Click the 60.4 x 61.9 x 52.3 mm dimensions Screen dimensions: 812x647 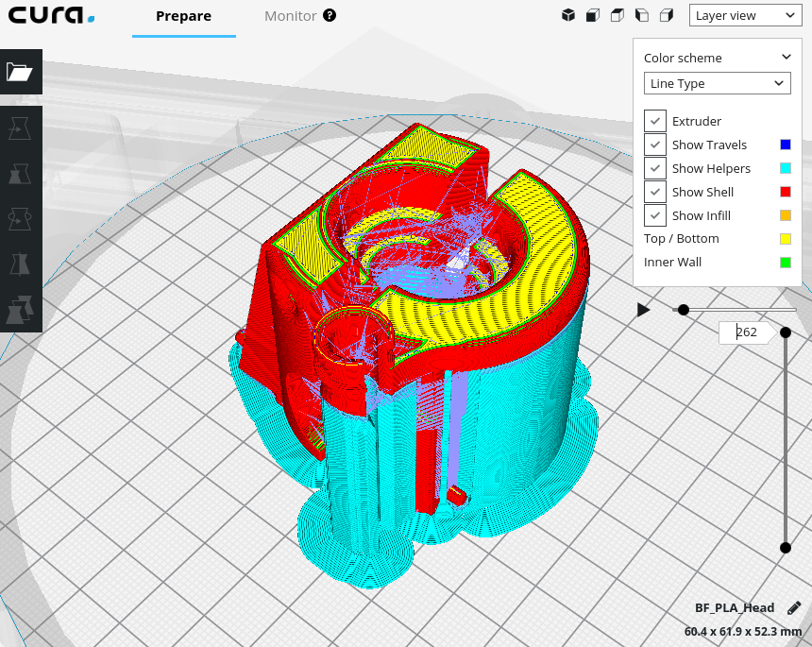click(x=743, y=632)
